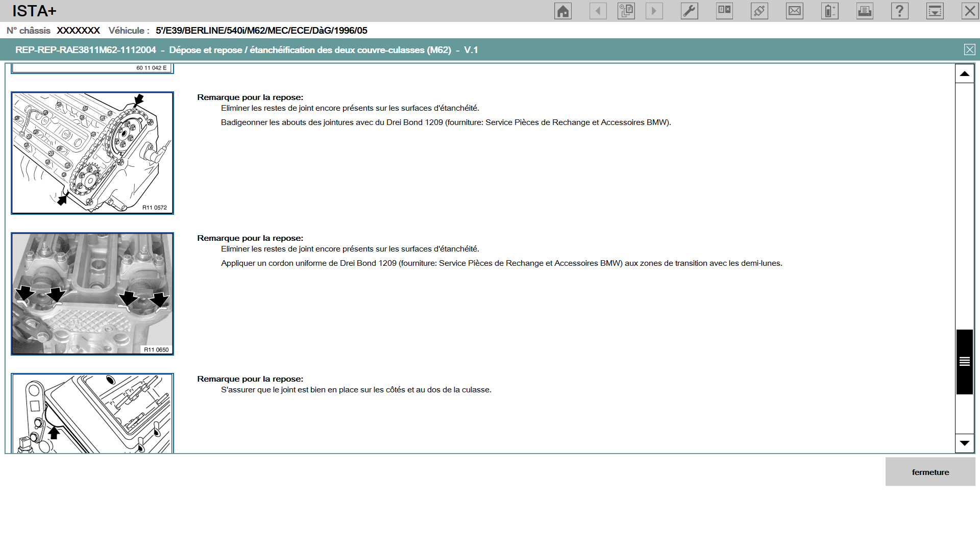Go to the ISTA+ home screen

coord(562,11)
